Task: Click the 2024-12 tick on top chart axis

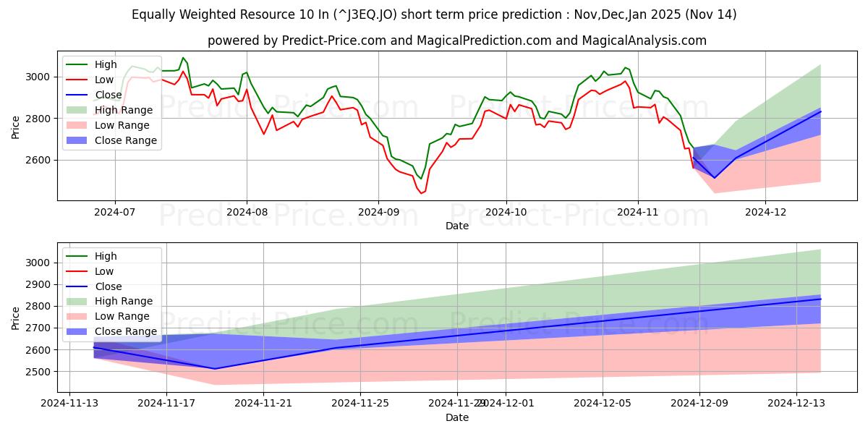Action: 765,212
